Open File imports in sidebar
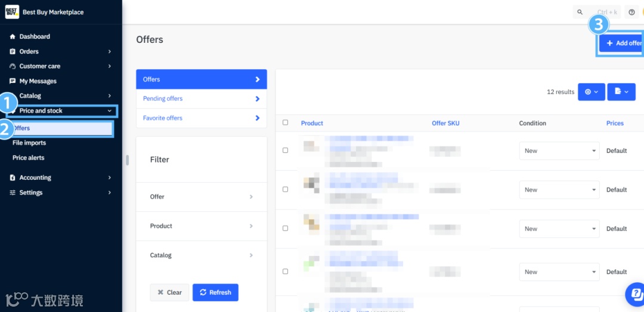The height and width of the screenshot is (312, 644). coord(29,143)
